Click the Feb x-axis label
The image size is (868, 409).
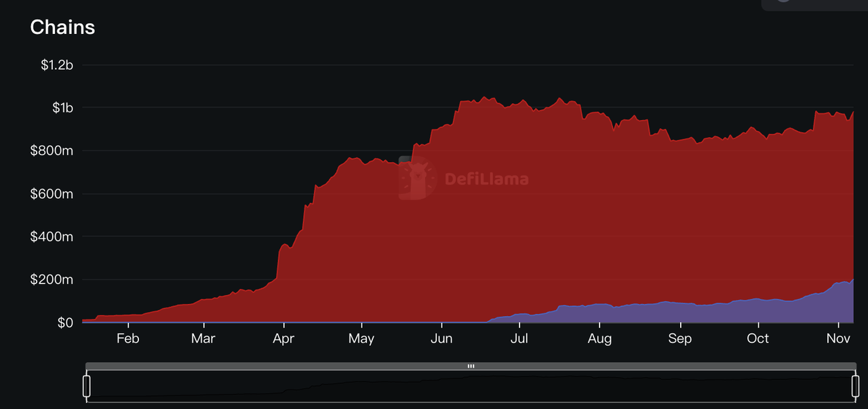coord(127,338)
